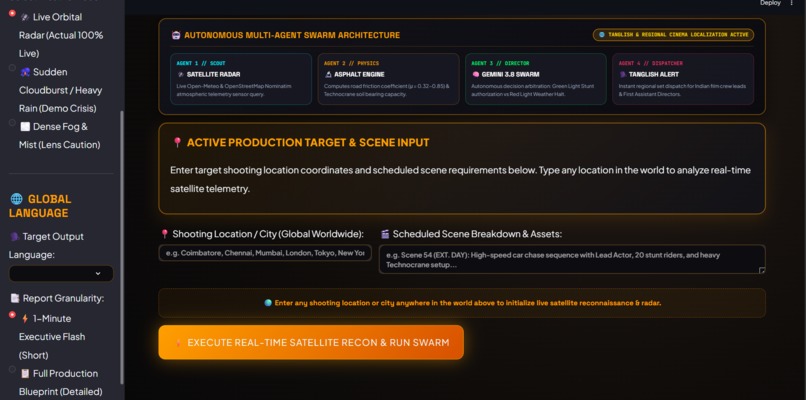This screenshot has height=400, width=806.
Task: Click the Agent 2 // Physics label
Action: pos(351,63)
